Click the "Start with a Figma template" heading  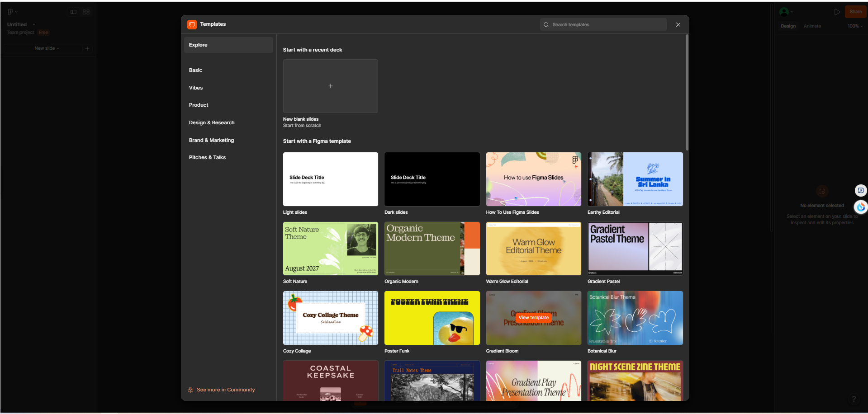click(317, 141)
